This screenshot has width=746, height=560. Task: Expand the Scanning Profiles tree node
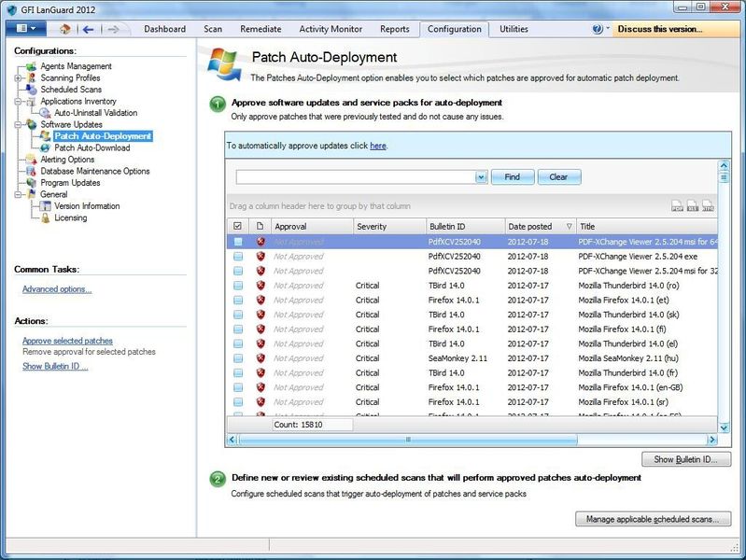pyautogui.click(x=18, y=78)
